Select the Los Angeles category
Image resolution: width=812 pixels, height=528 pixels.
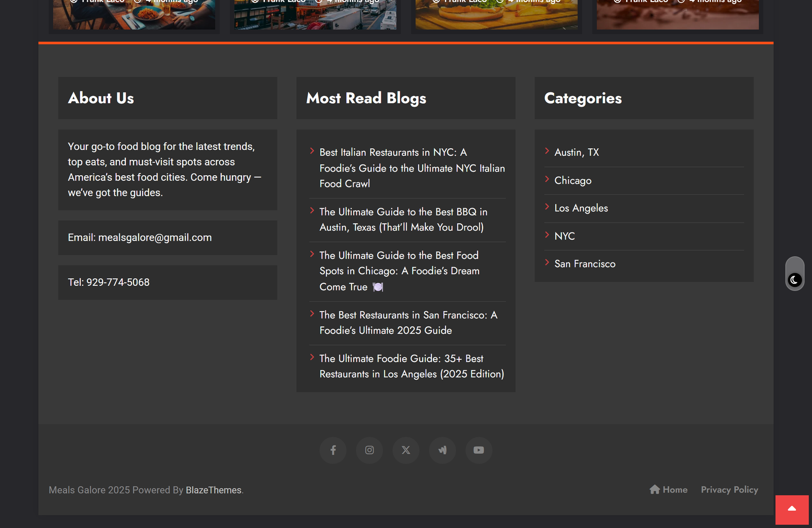pos(581,208)
